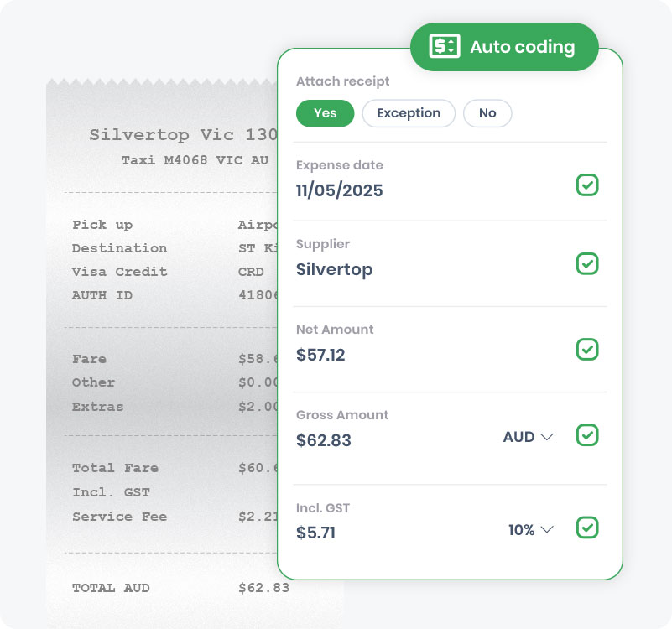Click the Incl. GST confirmation checkmark
672x629 pixels.
[x=587, y=528]
